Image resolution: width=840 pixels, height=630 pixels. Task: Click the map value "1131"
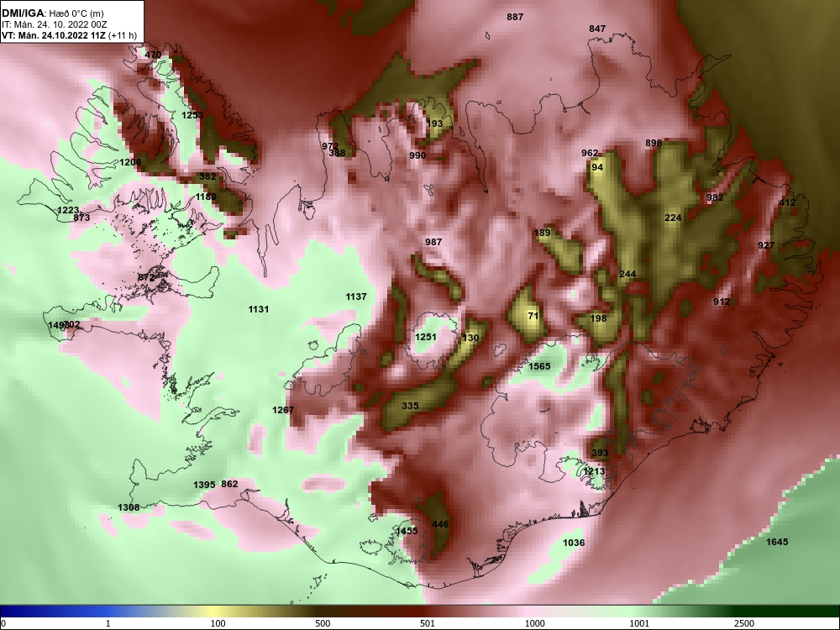tap(258, 309)
